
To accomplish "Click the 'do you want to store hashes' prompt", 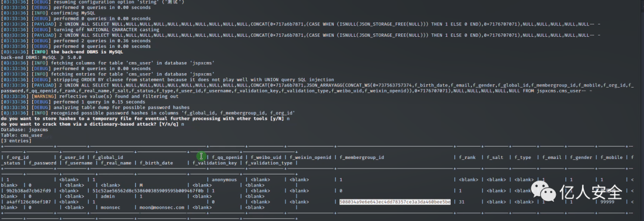I will (x=145, y=119).
